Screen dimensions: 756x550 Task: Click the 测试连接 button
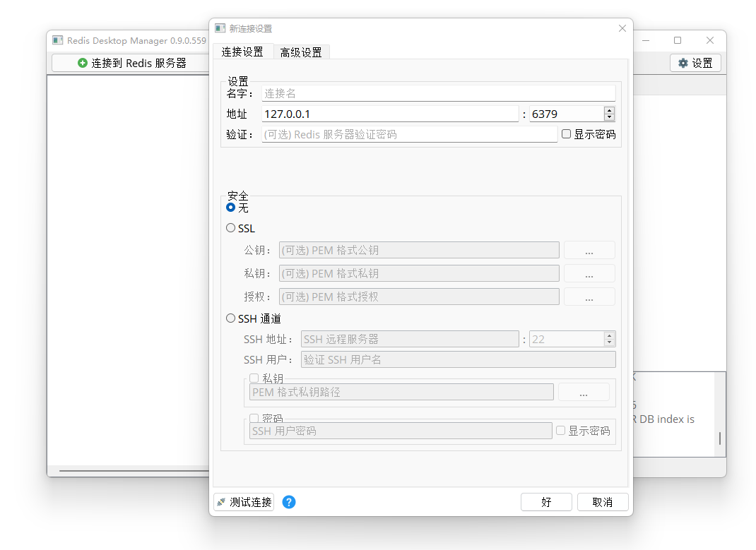244,502
